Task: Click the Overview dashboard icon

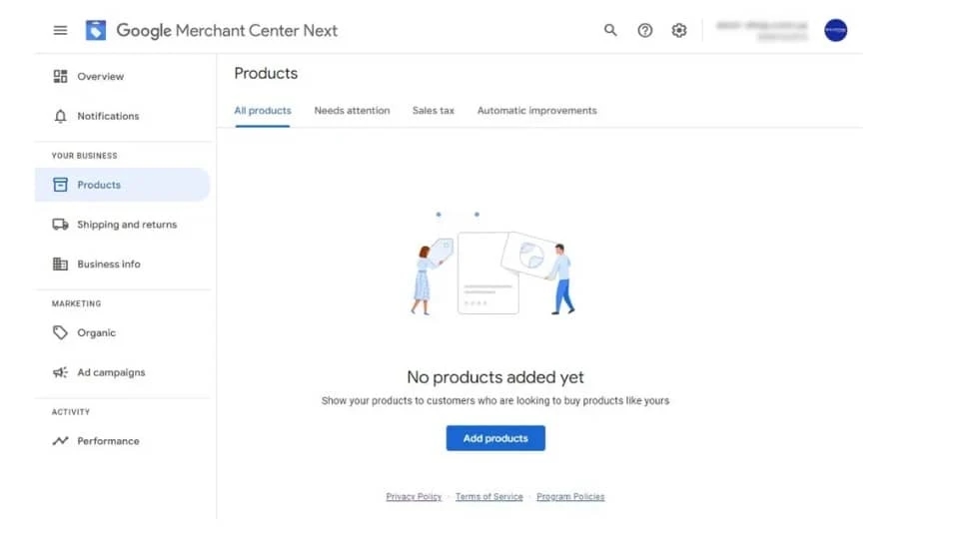Action: pyautogui.click(x=60, y=77)
